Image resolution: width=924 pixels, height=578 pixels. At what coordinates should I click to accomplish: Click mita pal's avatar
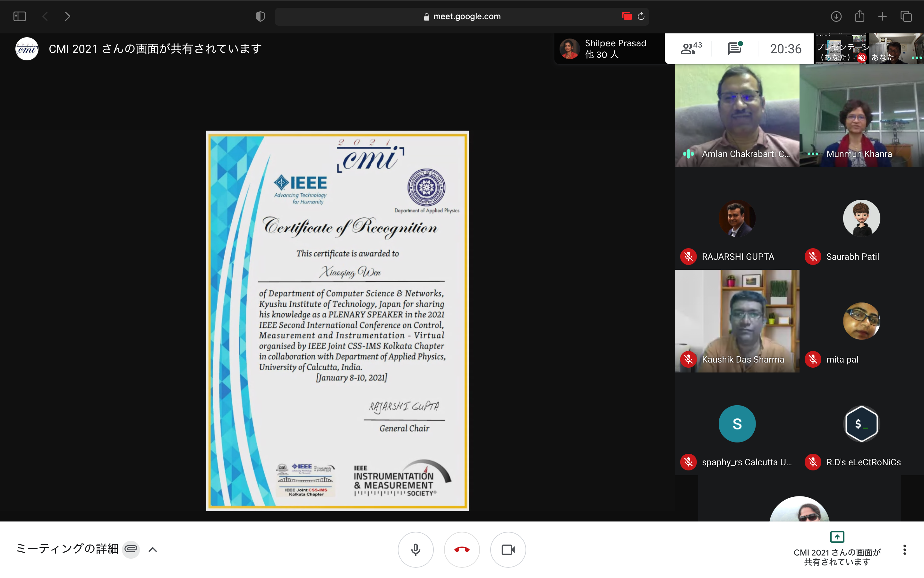861,321
